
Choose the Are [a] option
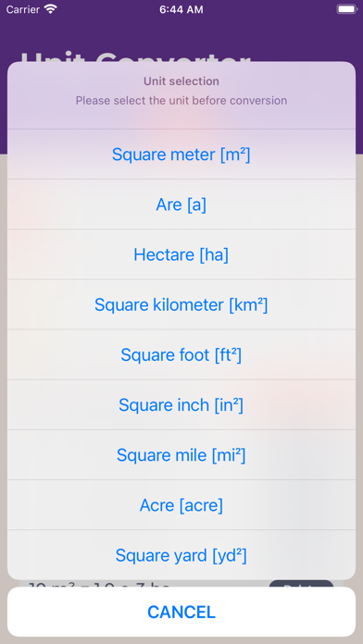[x=181, y=204]
